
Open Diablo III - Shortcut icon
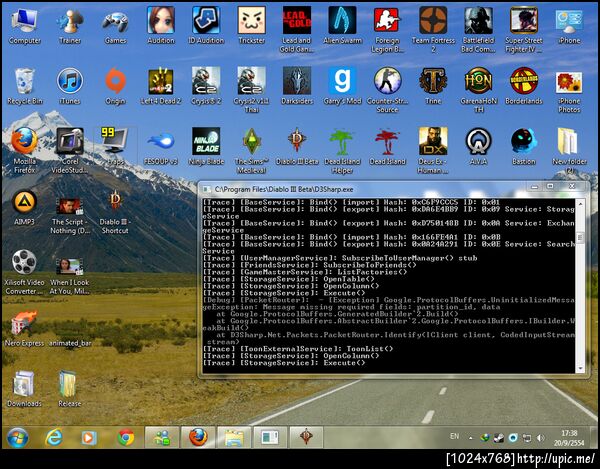click(x=115, y=211)
